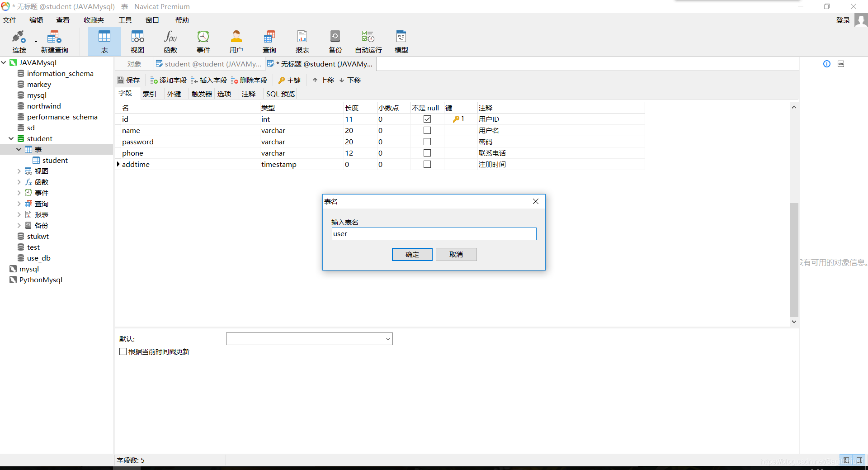Image resolution: width=868 pixels, height=470 pixels.
Task: Toggle 不是 null for name field
Action: point(427,130)
